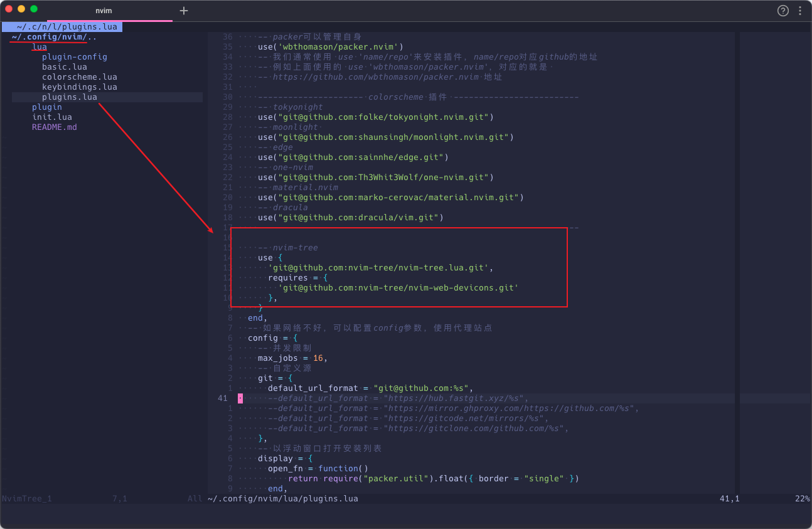Click the ~/.c/n/l/plugins.lua buffer tab
The height and width of the screenshot is (529, 812).
tap(61, 27)
